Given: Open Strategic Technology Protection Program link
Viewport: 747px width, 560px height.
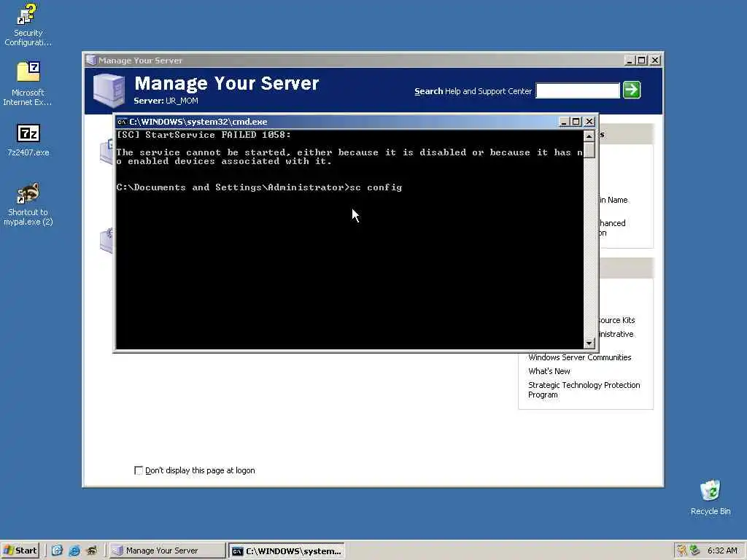Looking at the screenshot, I should [584, 389].
